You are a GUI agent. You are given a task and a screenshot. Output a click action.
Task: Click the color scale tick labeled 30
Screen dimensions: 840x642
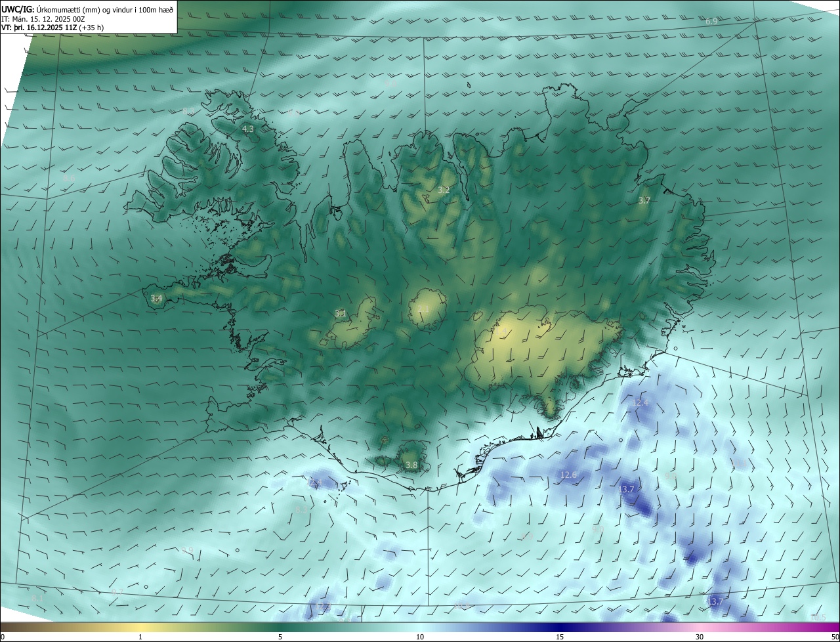pos(700,637)
